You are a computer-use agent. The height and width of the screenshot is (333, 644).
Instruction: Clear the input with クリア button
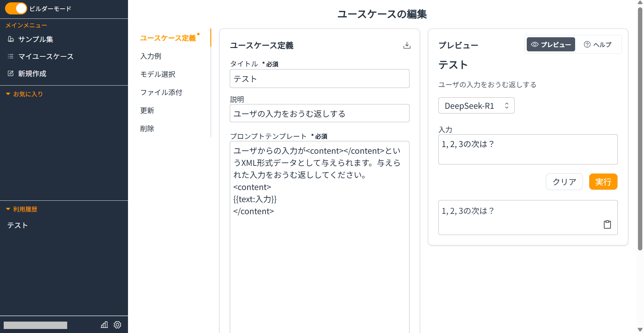pos(564,182)
